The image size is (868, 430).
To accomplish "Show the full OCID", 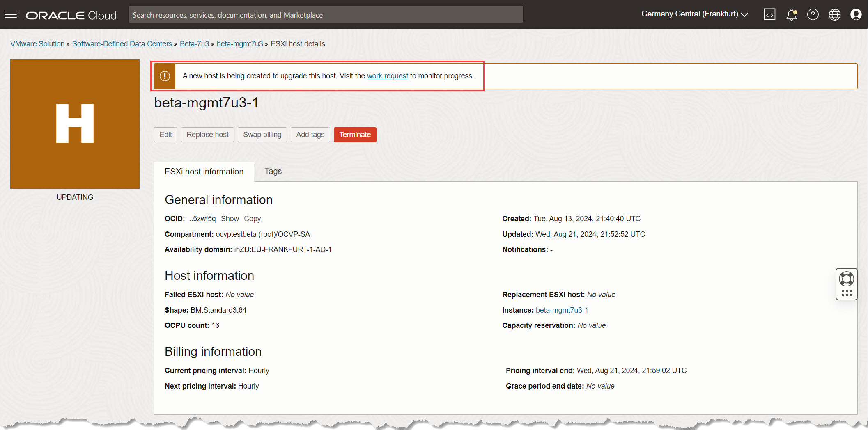I will click(x=230, y=219).
